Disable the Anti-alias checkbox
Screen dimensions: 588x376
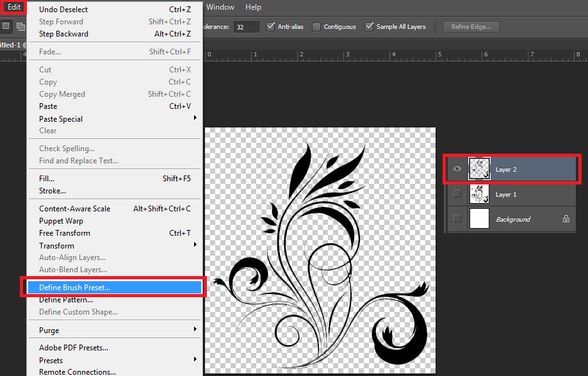(271, 27)
